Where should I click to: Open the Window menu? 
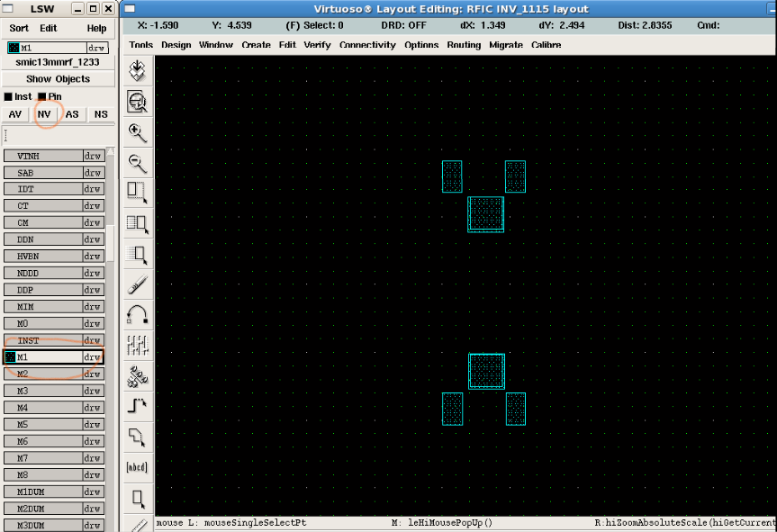coord(215,45)
